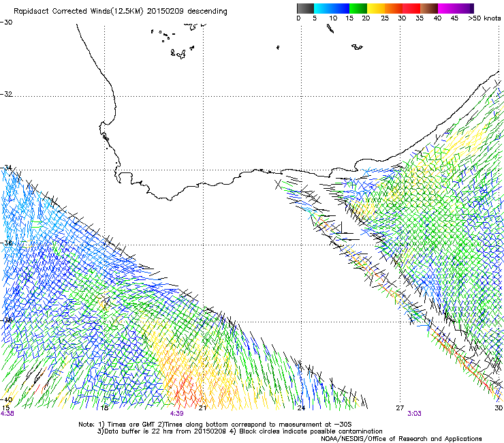Click the purple '4:39' pass time

click(177, 414)
